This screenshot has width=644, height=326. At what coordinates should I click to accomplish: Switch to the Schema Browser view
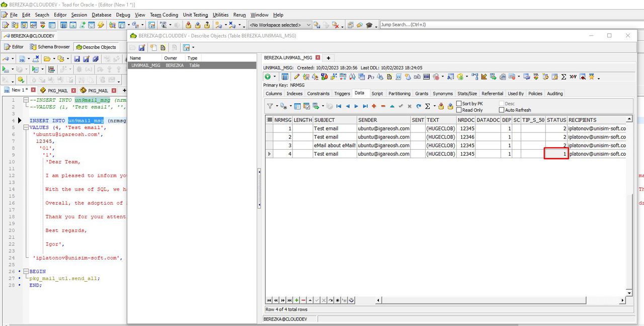(x=50, y=47)
